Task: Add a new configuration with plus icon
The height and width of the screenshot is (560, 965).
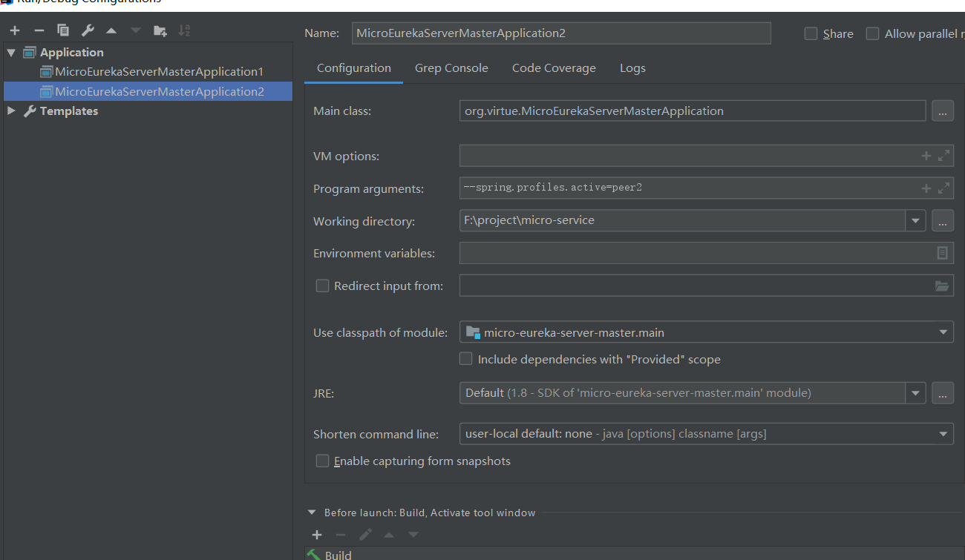Action: [15, 30]
